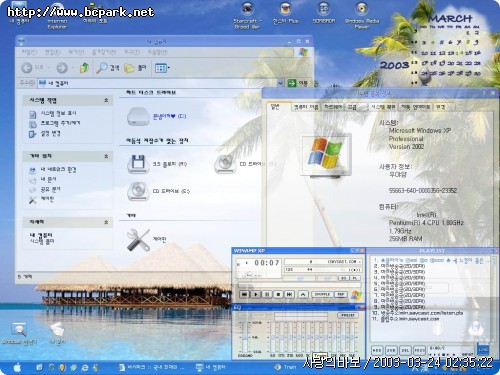Open the Views button dropdown arrow
This screenshot has height=375, width=500.
pos(169,68)
